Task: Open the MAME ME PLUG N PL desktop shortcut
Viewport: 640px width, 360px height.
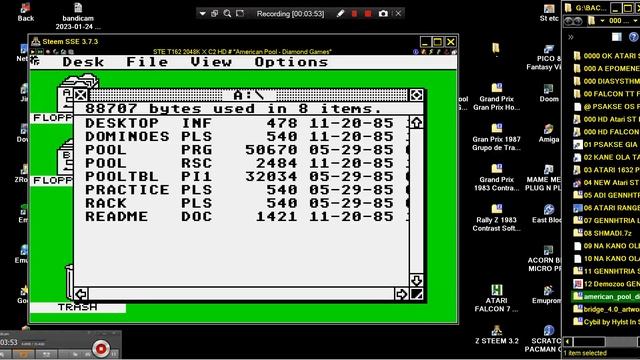Action: pos(544,178)
